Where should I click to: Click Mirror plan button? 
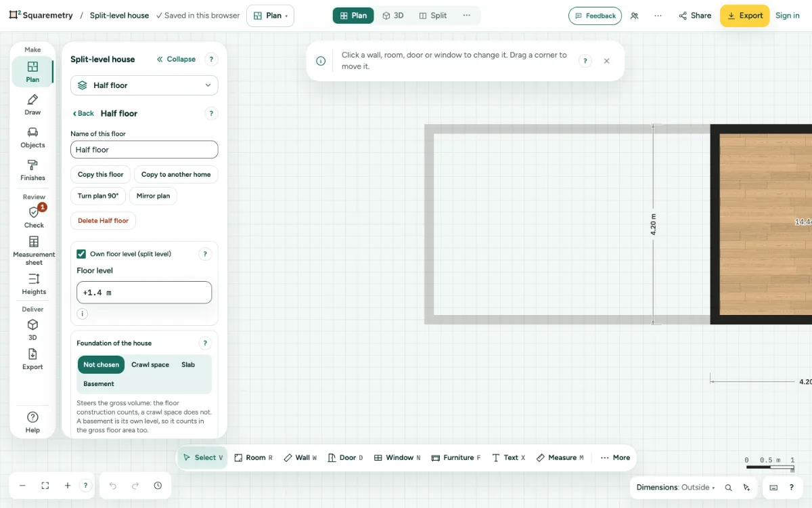coord(153,196)
